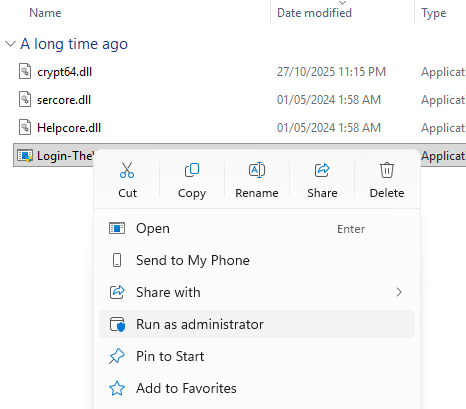Click the Delete trash can icon
466x409 pixels.
click(387, 170)
